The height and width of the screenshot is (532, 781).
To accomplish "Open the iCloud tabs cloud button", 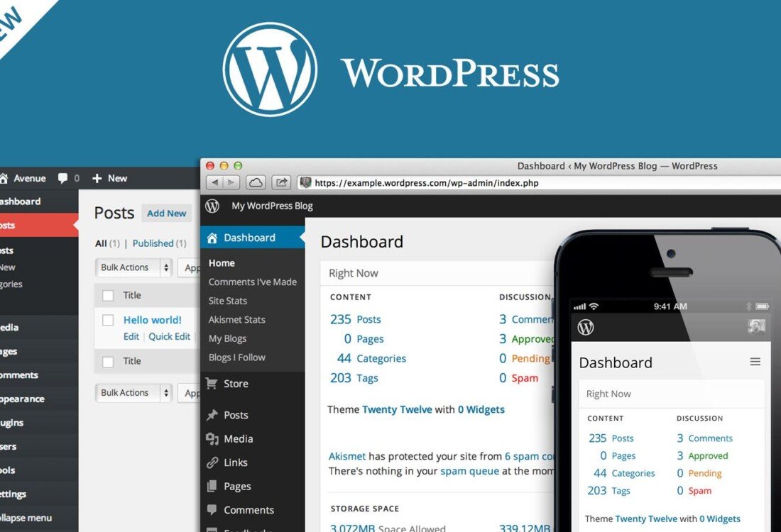I will 256,182.
